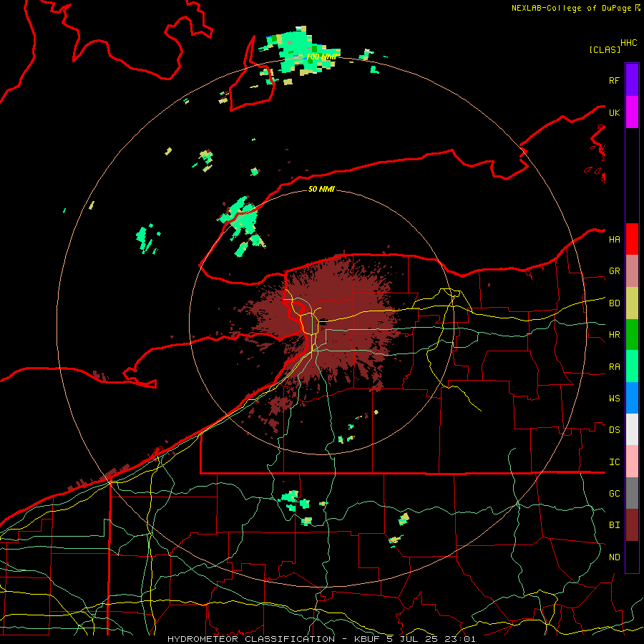Click the GR pink-brown legend swatch
This screenshot has height=644, width=644.
pos(632,271)
